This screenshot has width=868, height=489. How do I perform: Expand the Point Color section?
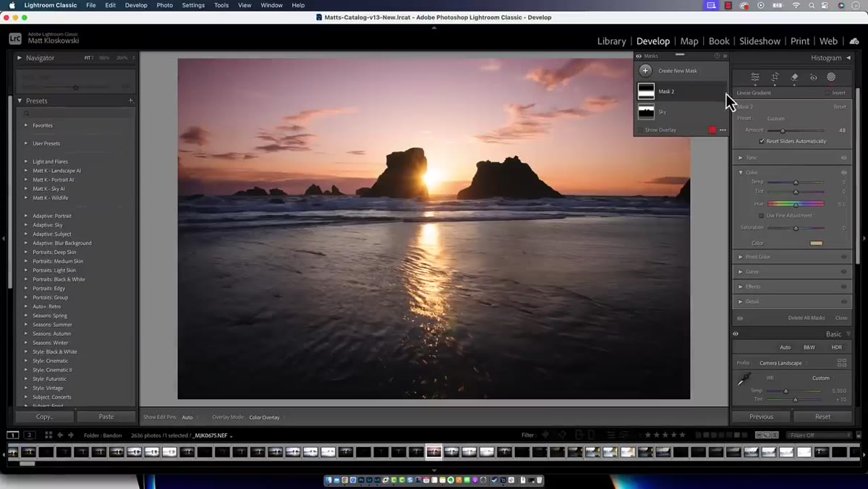pos(741,257)
